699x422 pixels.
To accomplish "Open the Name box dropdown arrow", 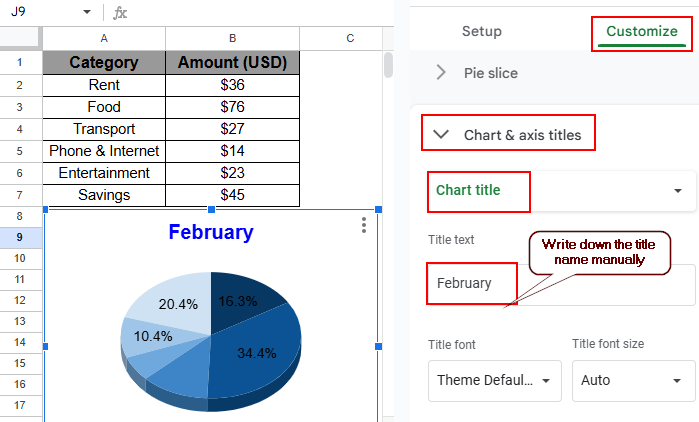I will click(87, 13).
